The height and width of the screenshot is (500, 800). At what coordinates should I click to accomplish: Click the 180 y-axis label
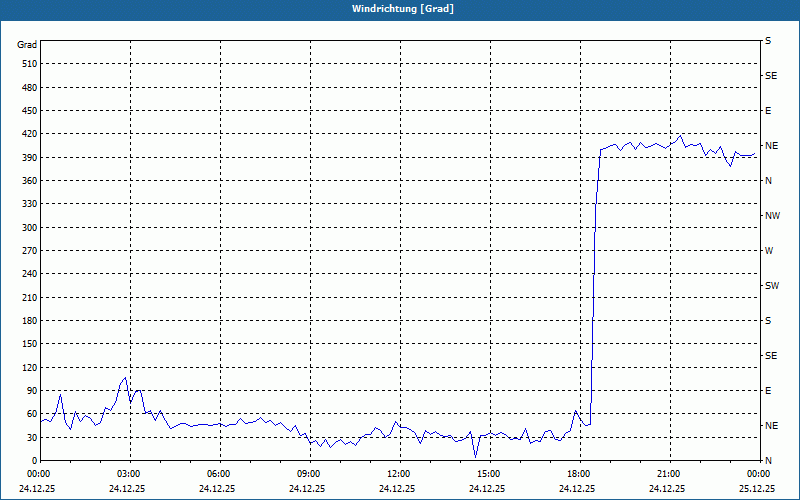pos(30,320)
